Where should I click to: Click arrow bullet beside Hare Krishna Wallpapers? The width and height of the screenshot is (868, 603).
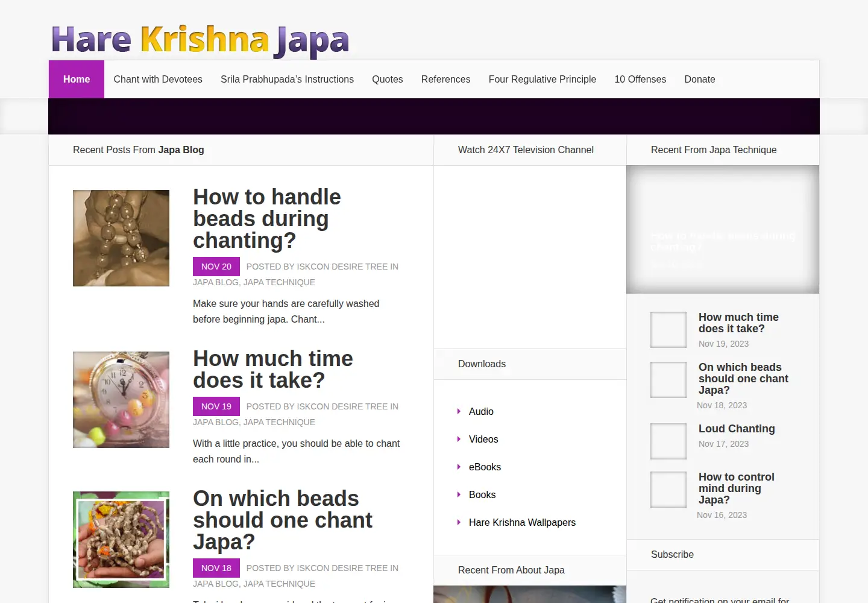tap(459, 522)
